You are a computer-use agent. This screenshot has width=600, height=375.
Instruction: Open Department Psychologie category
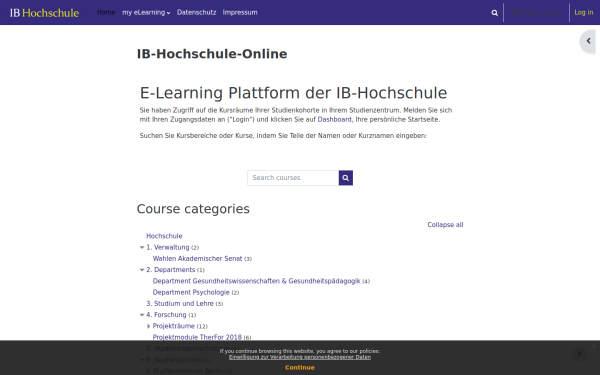click(x=191, y=292)
